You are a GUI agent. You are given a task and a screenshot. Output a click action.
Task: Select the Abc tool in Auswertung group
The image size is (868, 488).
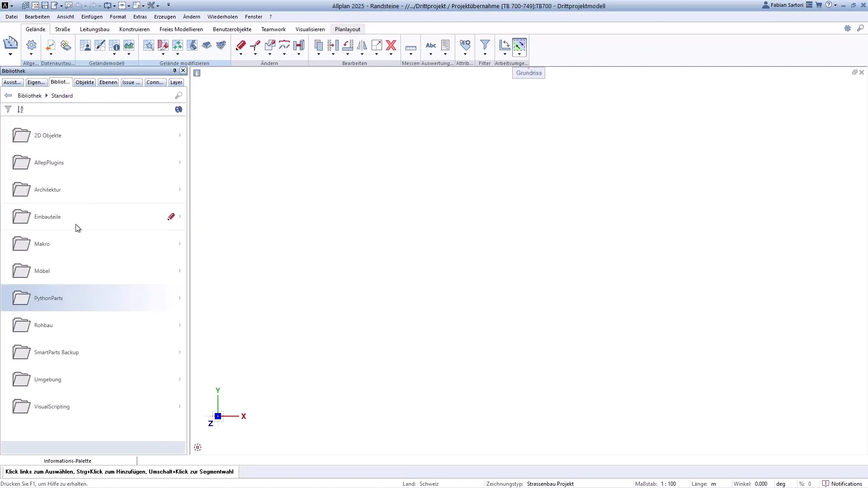pos(430,45)
